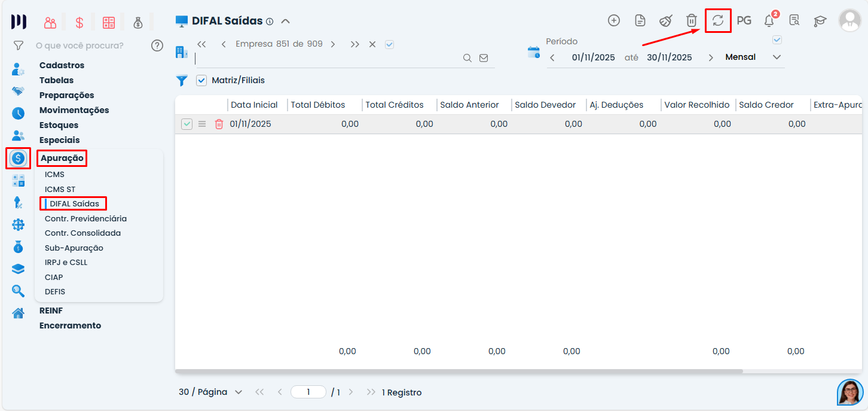Click the help question mark icon

tap(157, 45)
